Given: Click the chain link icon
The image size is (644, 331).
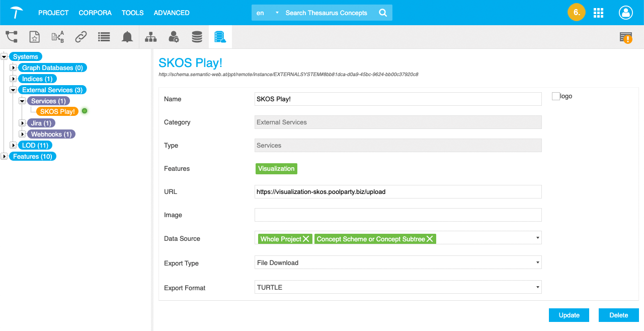Looking at the screenshot, I should 80,37.
